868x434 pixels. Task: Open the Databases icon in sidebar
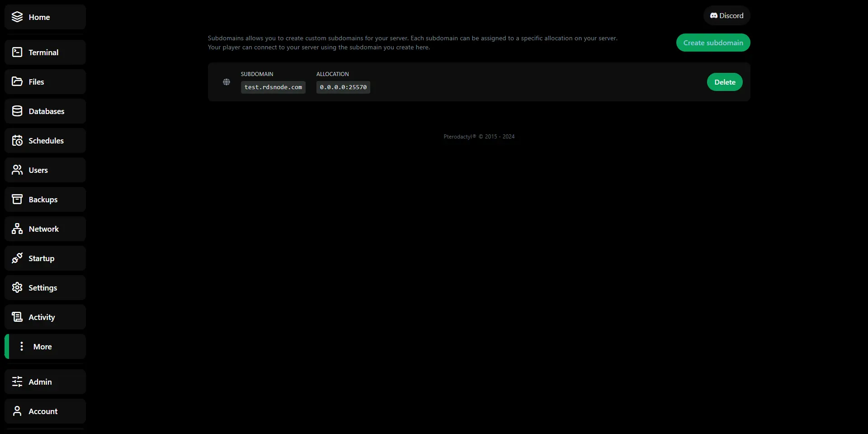point(17,111)
